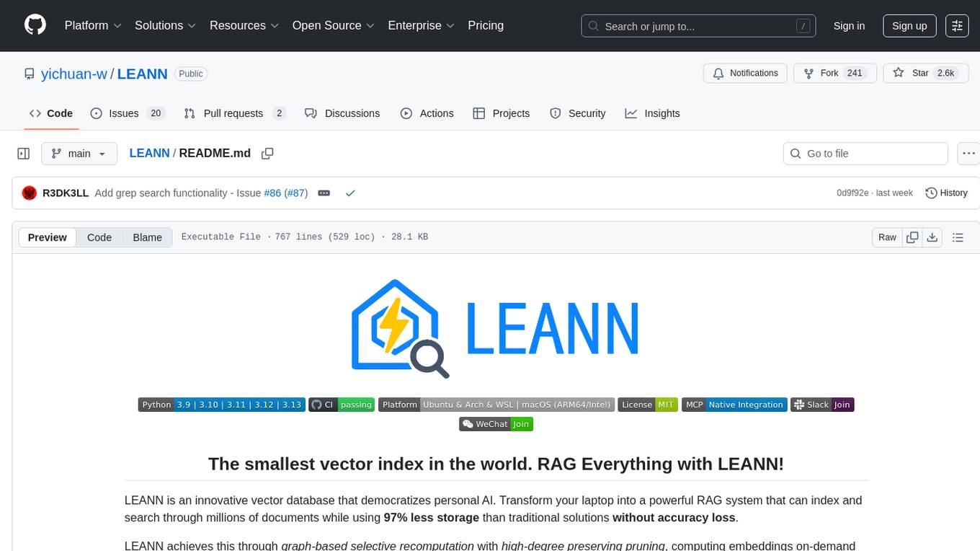Click the Python versions badge
The image size is (980, 551).
221,405
